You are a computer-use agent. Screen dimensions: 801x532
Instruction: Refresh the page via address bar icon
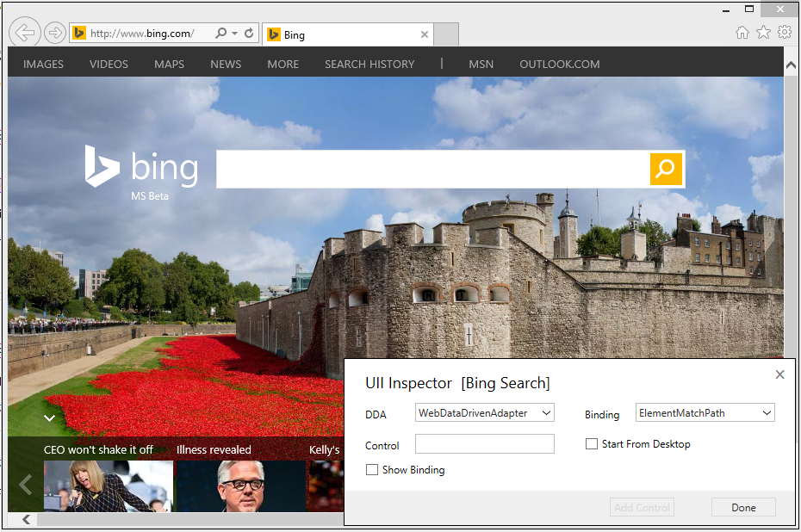tap(248, 32)
